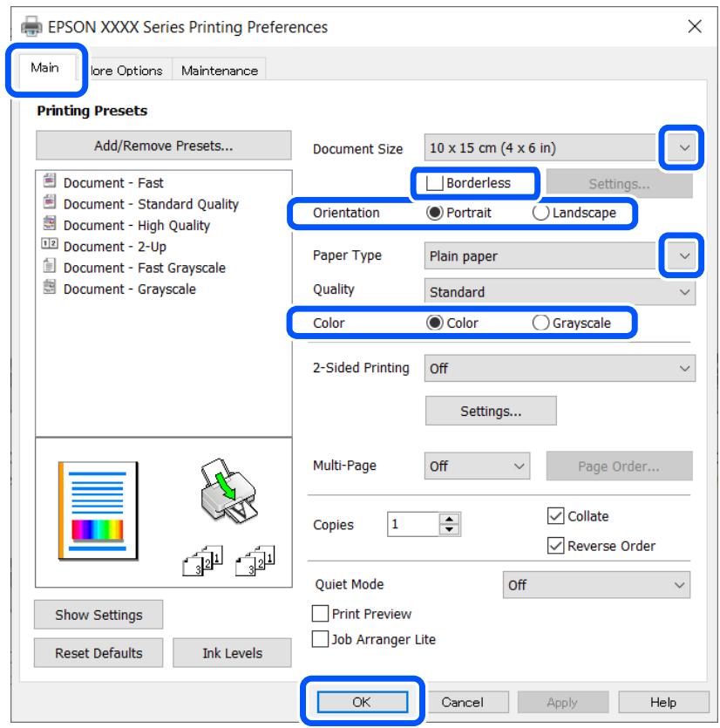Click the Document - Standard Quality preset icon
This screenshot has width=720, height=728.
point(50,202)
